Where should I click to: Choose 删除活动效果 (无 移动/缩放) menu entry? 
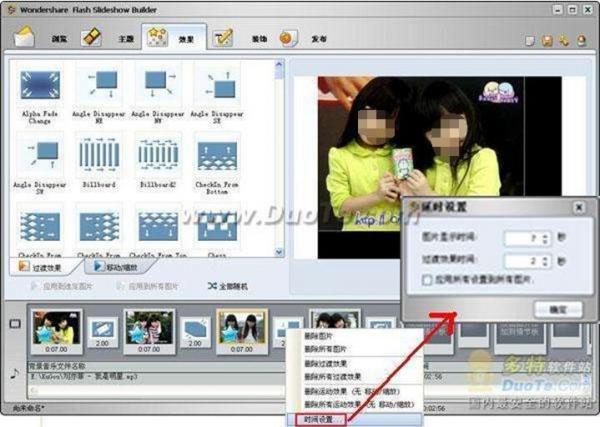point(354,392)
